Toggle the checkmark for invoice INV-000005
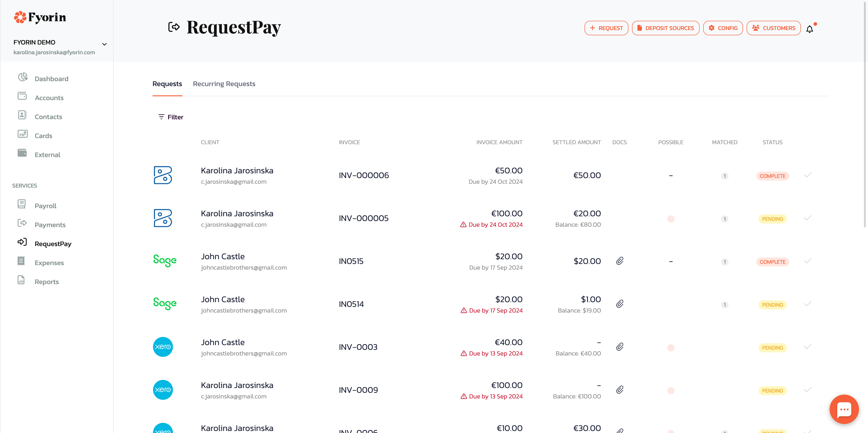Viewport: 868px width, 433px height. point(807,218)
